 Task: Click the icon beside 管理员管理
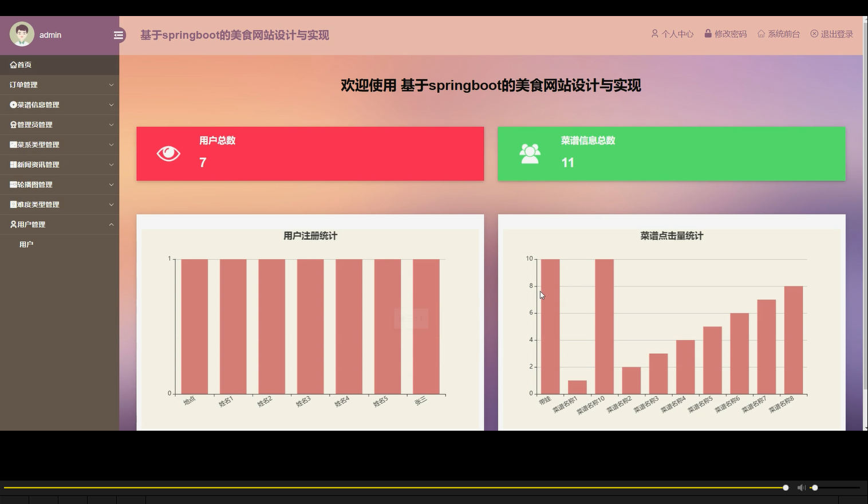pos(13,125)
